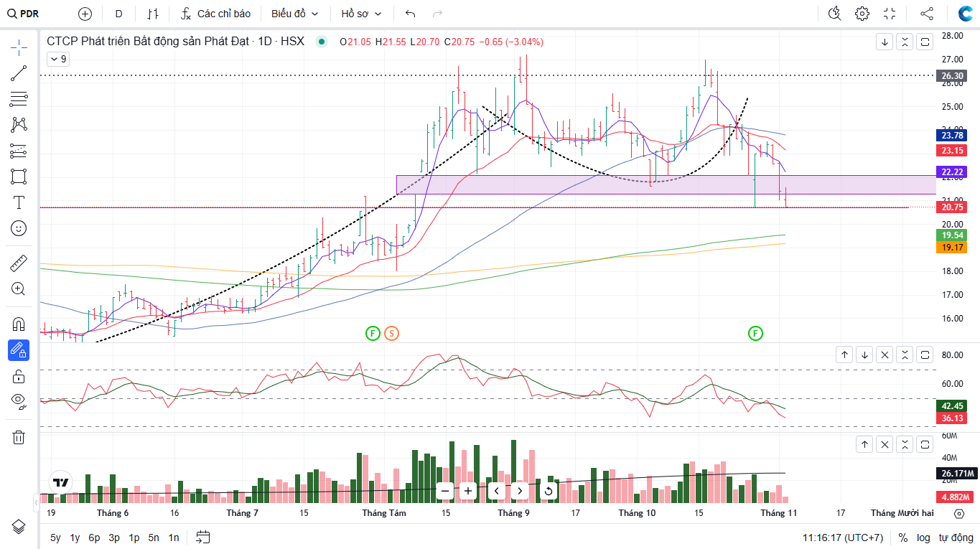Toggle lock all drawing tools
This screenshot has width=980, height=549.
19,376
